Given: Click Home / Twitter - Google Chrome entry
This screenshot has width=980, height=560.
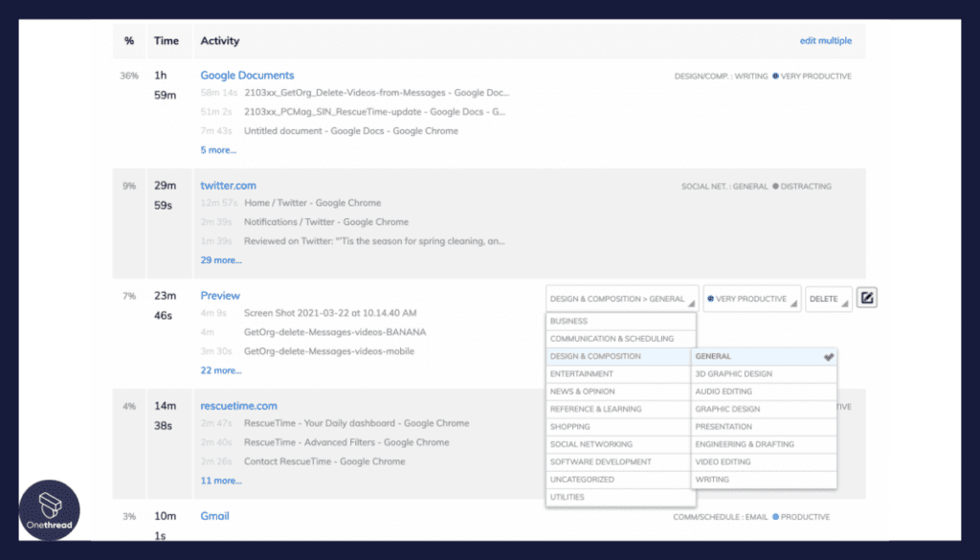Looking at the screenshot, I should pos(313,203).
